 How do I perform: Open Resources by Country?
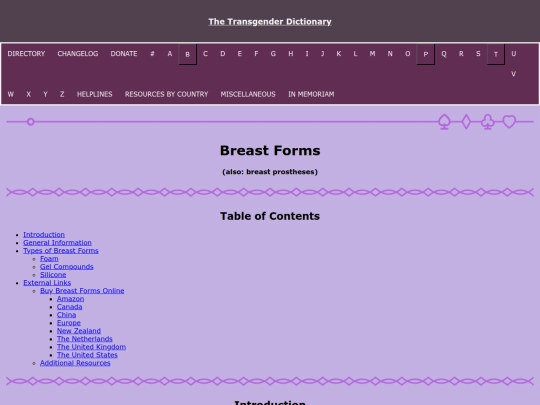[166, 94]
